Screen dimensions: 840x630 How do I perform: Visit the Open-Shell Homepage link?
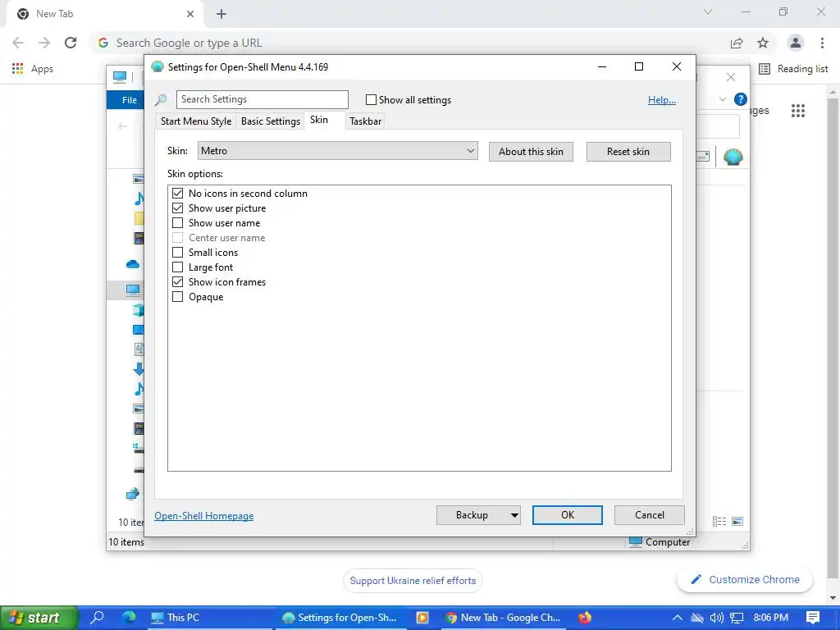click(204, 516)
